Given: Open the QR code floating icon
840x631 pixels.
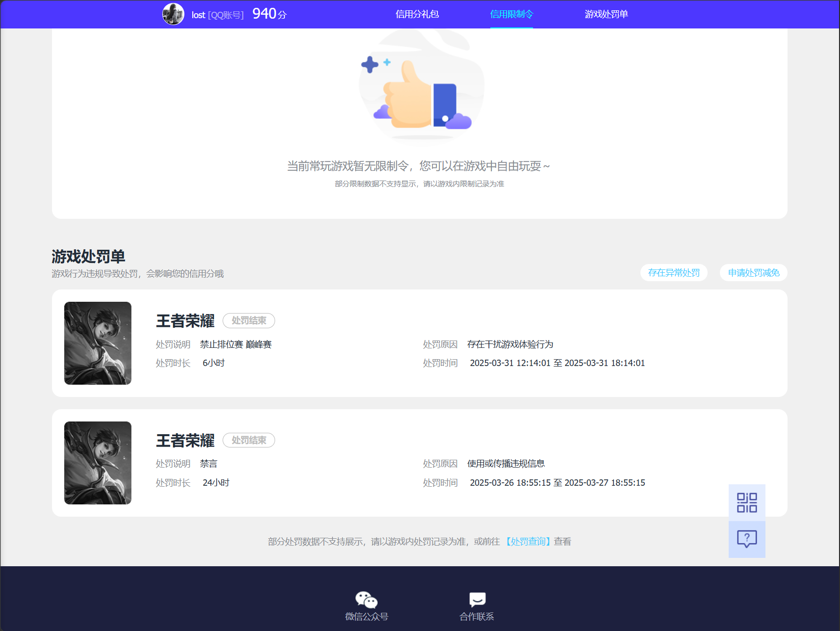Looking at the screenshot, I should [747, 503].
